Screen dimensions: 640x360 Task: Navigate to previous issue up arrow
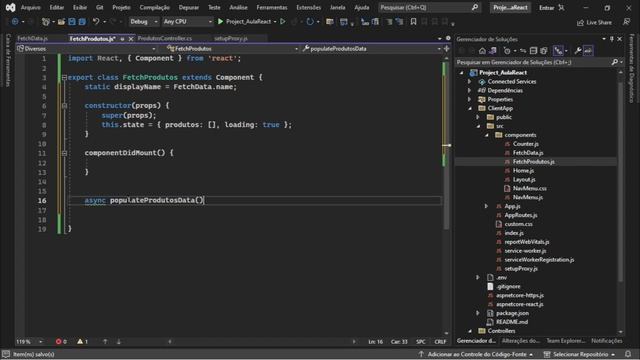coord(105,342)
